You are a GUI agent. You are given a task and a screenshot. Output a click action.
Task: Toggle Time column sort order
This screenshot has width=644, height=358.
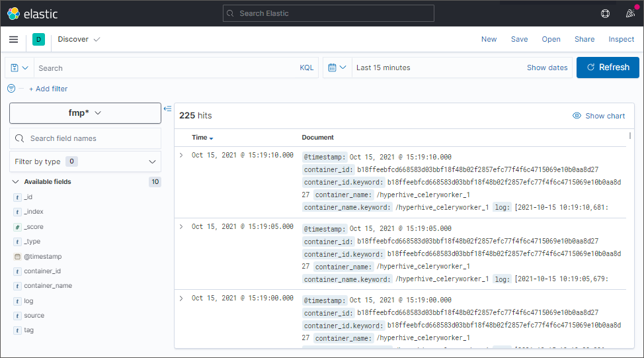202,138
